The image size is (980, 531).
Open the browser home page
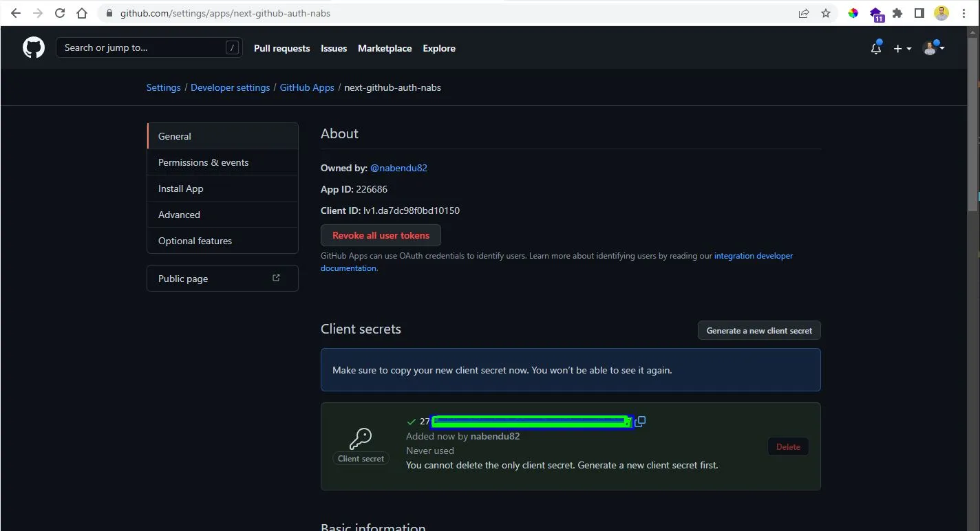coord(82,13)
